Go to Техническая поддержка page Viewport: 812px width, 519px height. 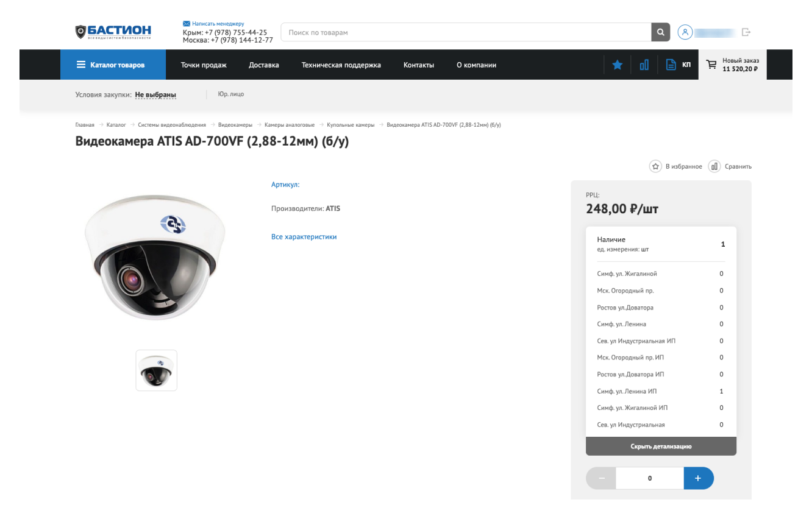(x=341, y=65)
